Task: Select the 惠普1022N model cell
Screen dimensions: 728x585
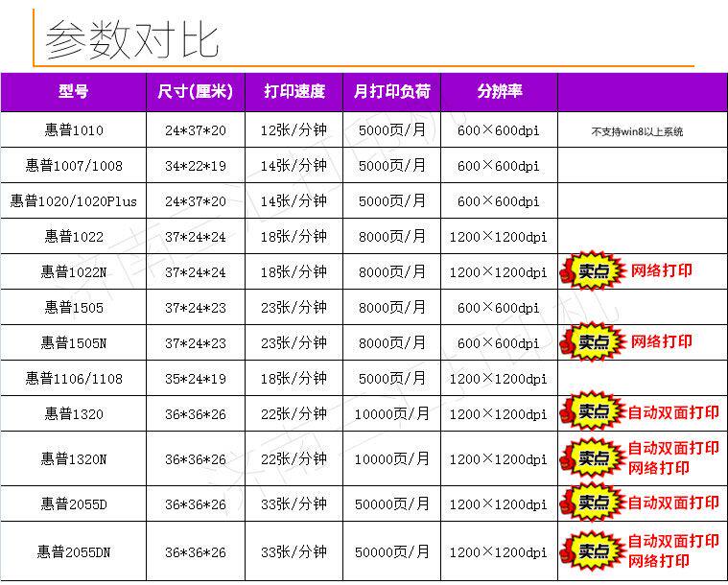Action: (74, 271)
